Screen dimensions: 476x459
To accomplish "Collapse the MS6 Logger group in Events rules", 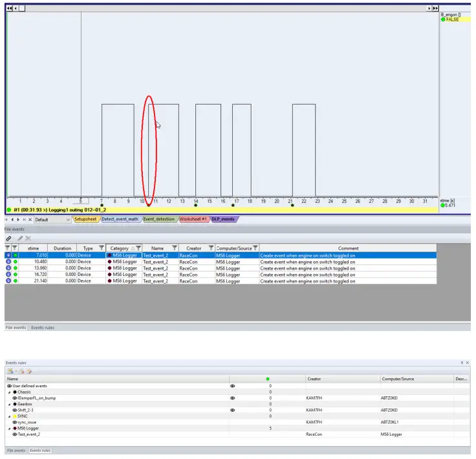I will pyautogui.click(x=10, y=429).
